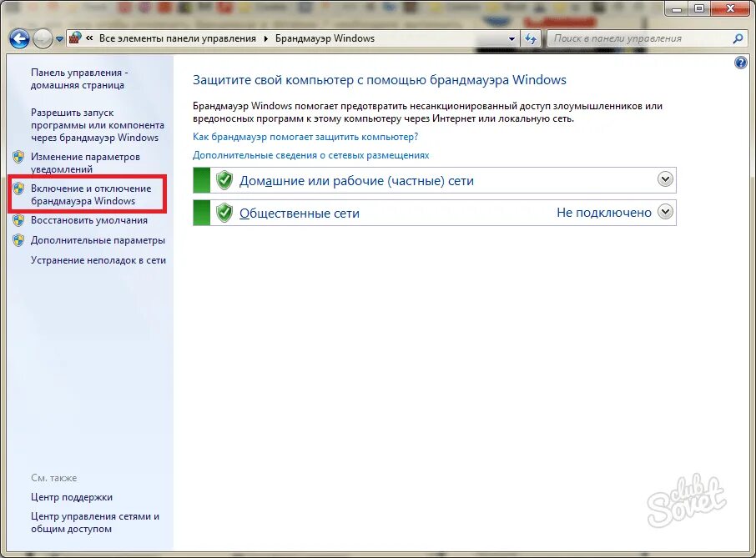
Task: Refresh the page with the refresh button
Action: pyautogui.click(x=531, y=38)
